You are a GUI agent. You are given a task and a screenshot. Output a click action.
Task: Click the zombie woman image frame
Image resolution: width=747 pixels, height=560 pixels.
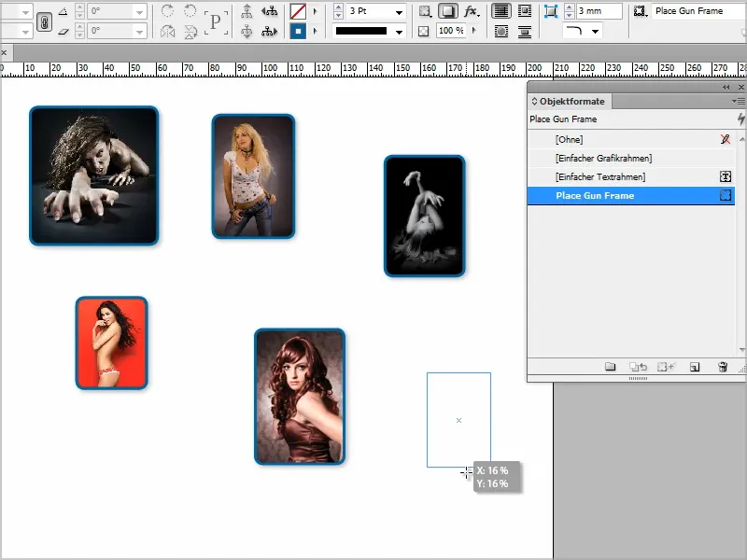tap(94, 175)
